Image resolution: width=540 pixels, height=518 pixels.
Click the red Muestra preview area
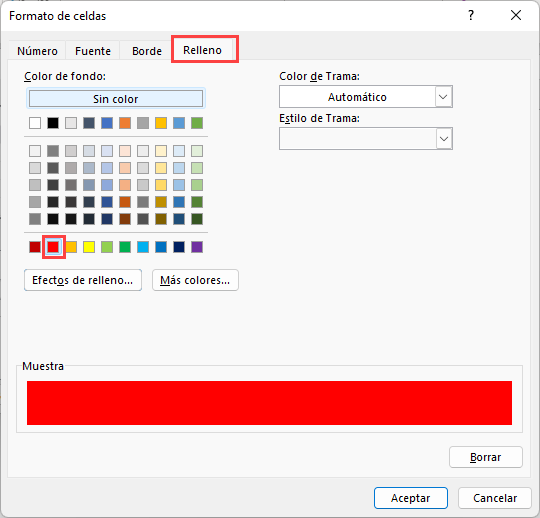pos(269,403)
